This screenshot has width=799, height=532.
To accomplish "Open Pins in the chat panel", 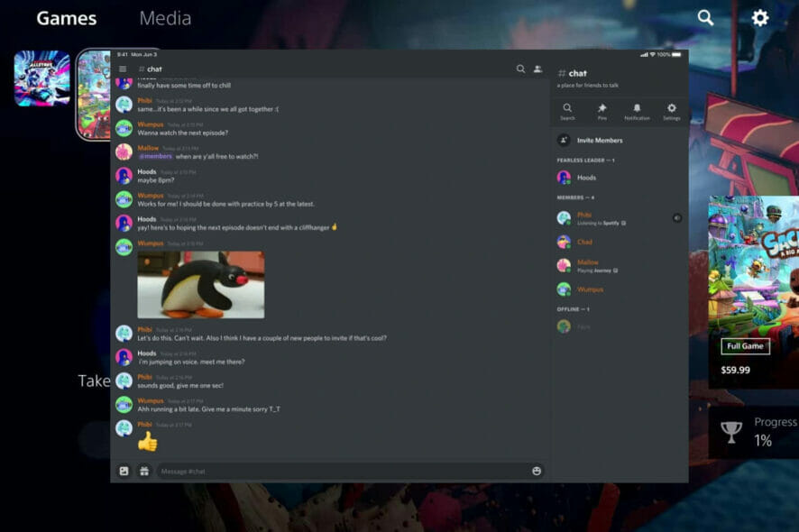I will point(601,110).
